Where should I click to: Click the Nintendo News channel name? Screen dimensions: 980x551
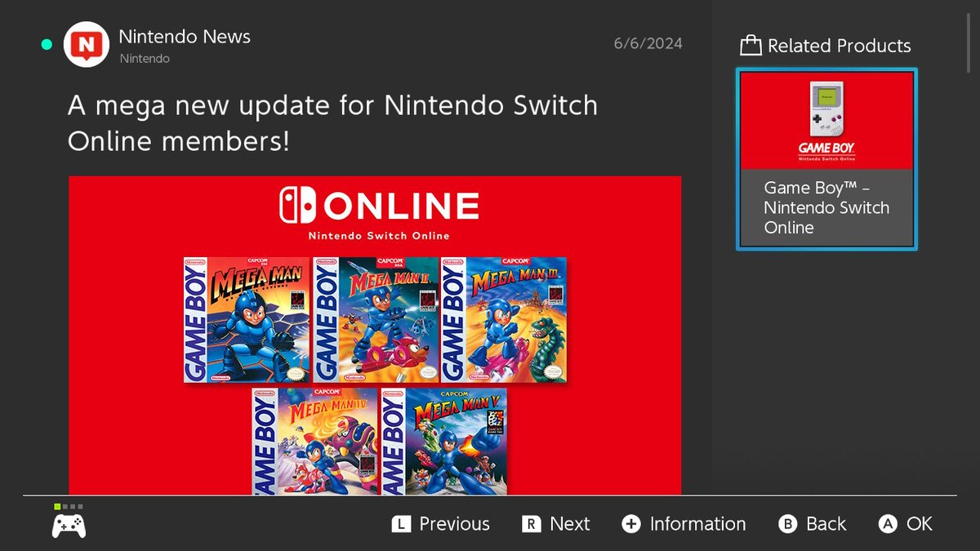click(185, 37)
